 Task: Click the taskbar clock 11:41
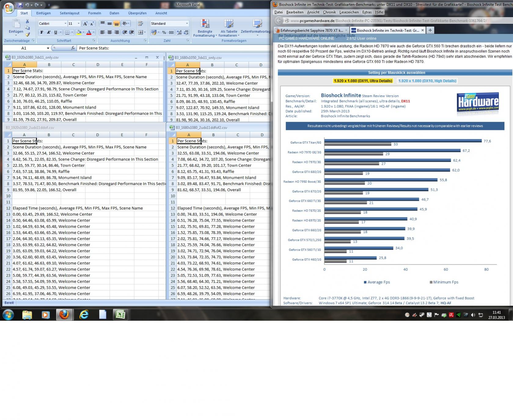pyautogui.click(x=497, y=313)
